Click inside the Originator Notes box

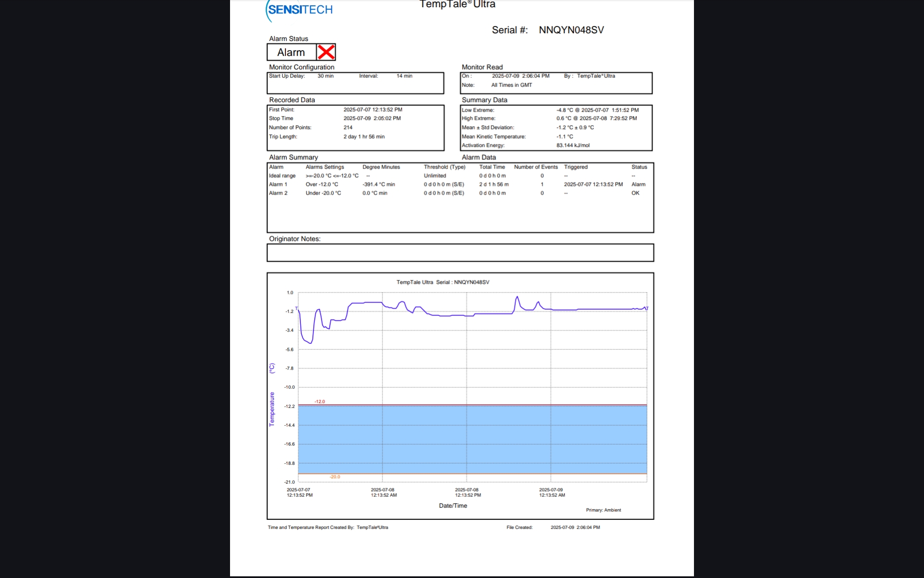click(x=460, y=252)
